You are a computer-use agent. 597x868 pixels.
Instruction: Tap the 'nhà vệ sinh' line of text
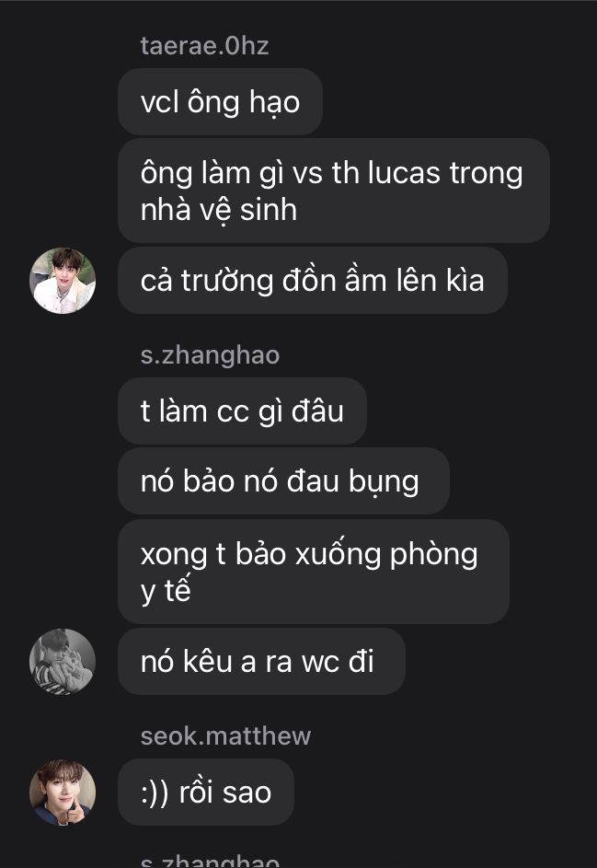click(x=219, y=211)
